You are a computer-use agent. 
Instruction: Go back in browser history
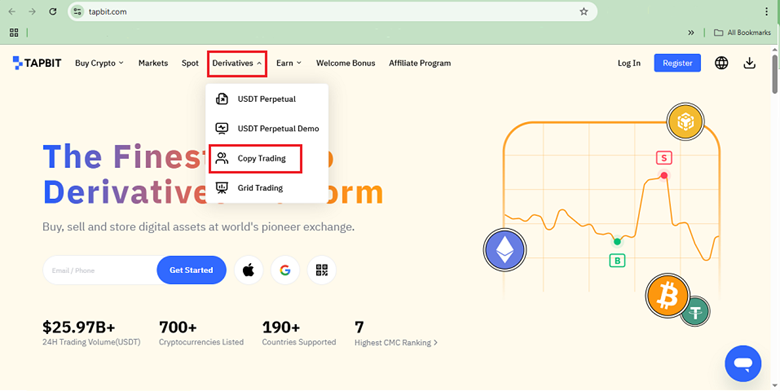(x=12, y=11)
